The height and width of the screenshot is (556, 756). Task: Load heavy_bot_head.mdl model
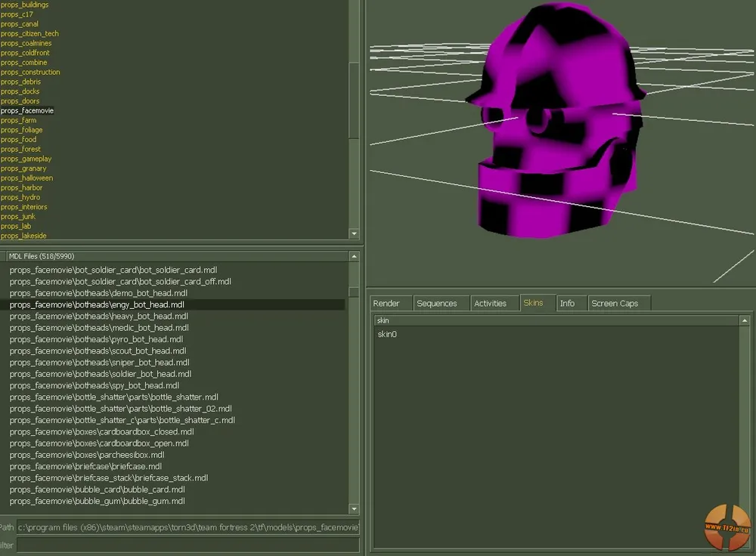tap(98, 316)
